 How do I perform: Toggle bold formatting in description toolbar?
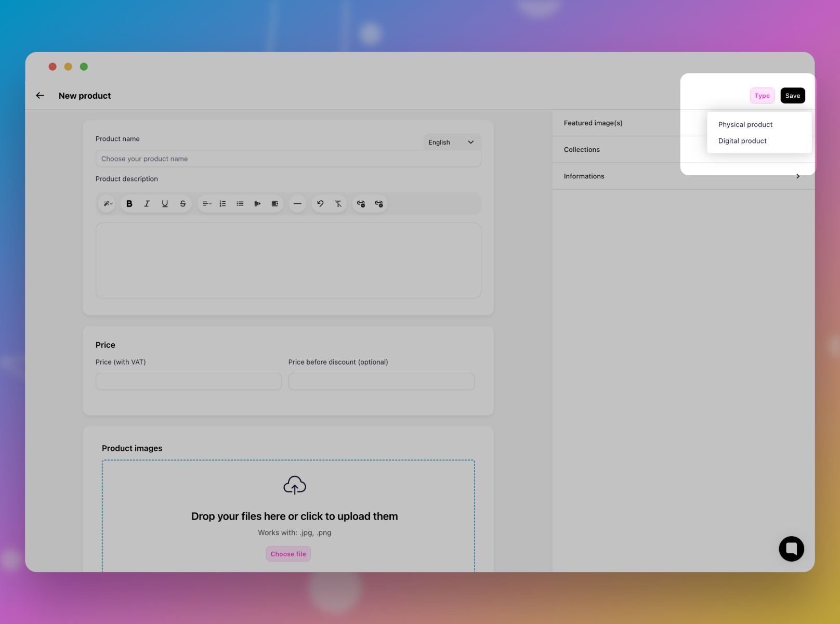(x=129, y=204)
